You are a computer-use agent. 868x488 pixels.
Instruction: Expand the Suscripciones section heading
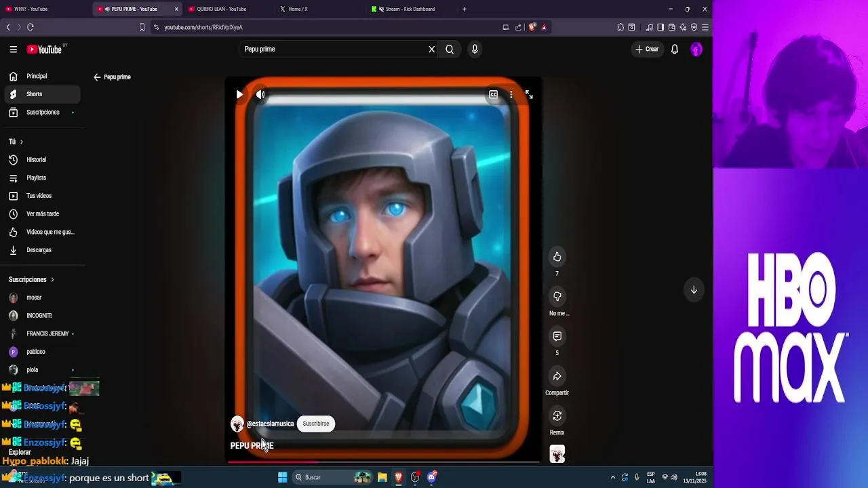point(31,280)
